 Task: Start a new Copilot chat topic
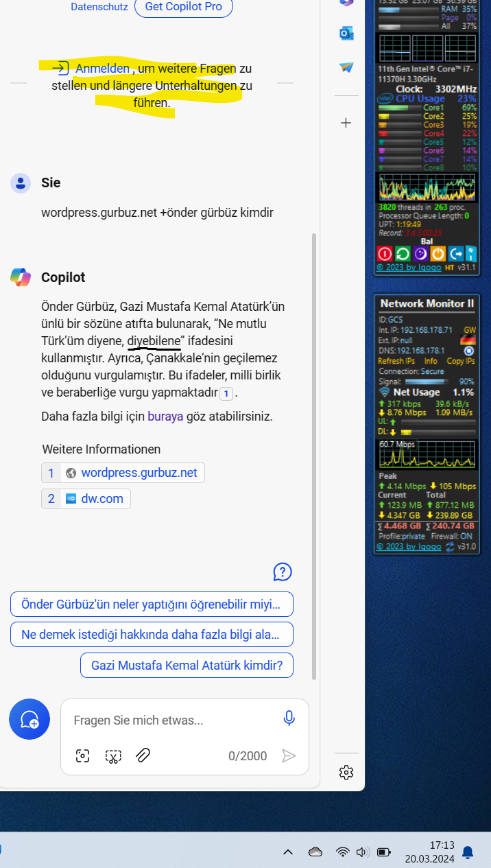pos(29,719)
